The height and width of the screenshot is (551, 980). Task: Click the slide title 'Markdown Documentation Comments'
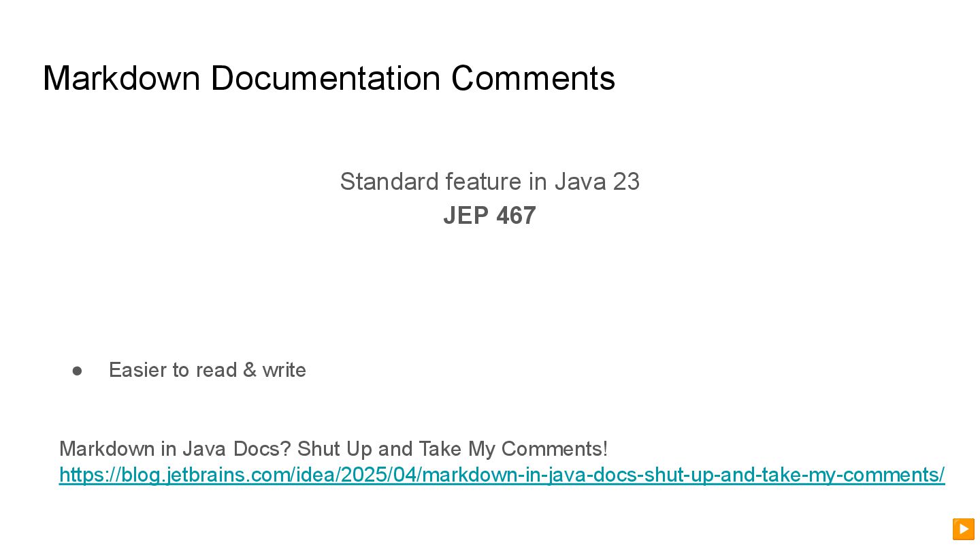329,78
